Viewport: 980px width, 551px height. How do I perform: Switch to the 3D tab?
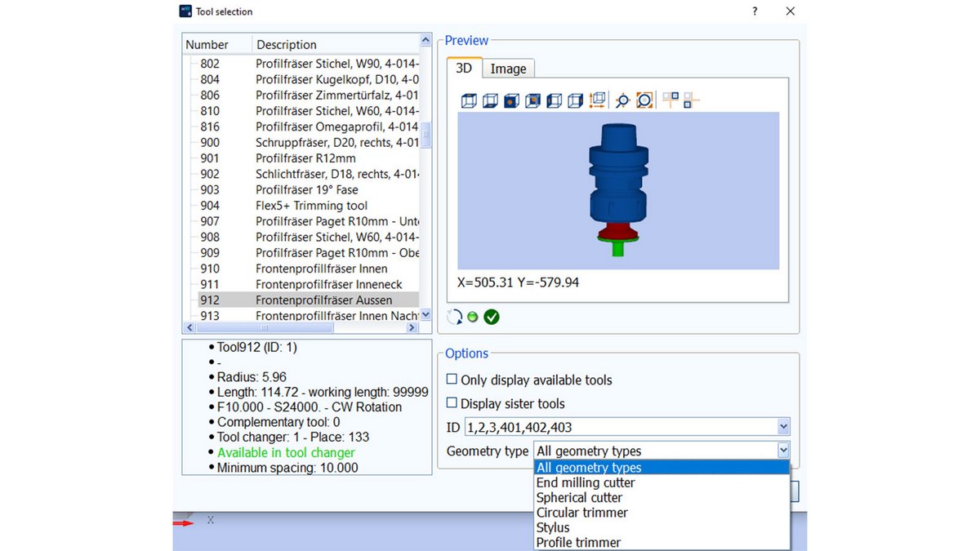coord(463,69)
